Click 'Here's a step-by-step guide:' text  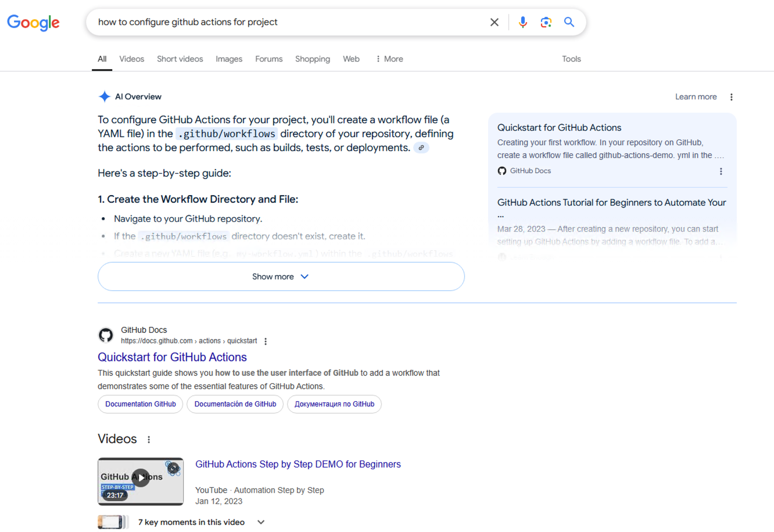(164, 173)
